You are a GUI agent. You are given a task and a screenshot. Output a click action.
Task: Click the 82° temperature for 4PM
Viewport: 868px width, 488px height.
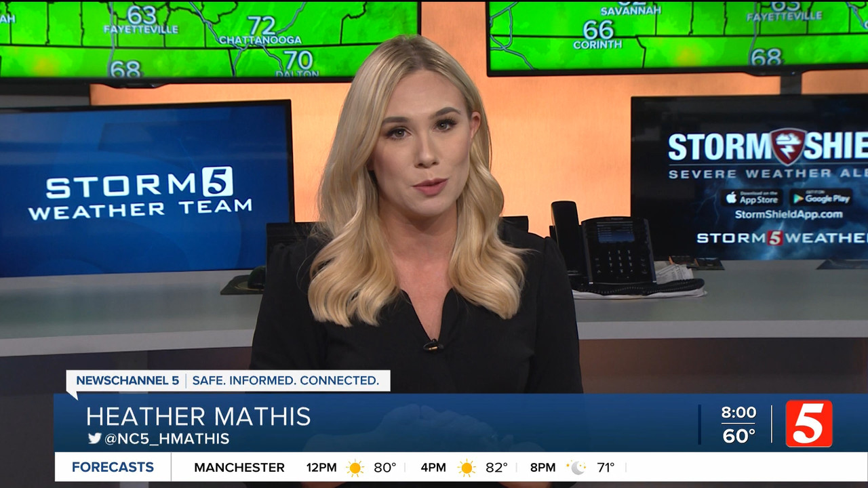point(496,468)
